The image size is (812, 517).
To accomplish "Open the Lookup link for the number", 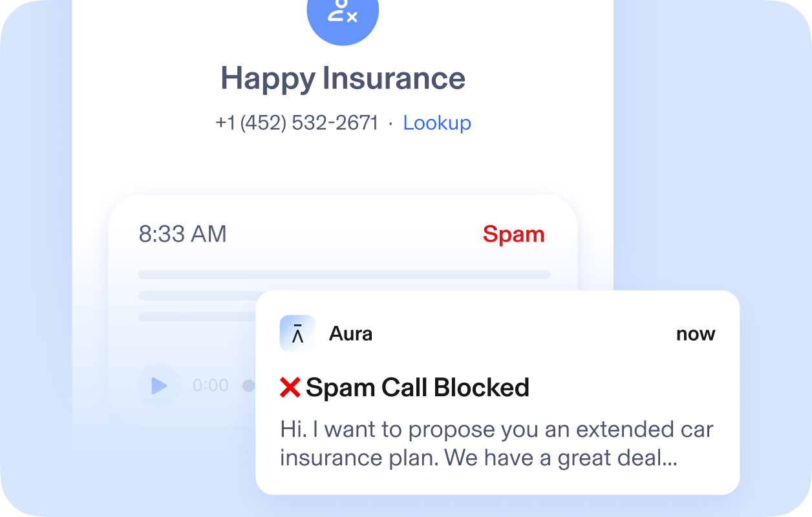I will click(x=437, y=123).
